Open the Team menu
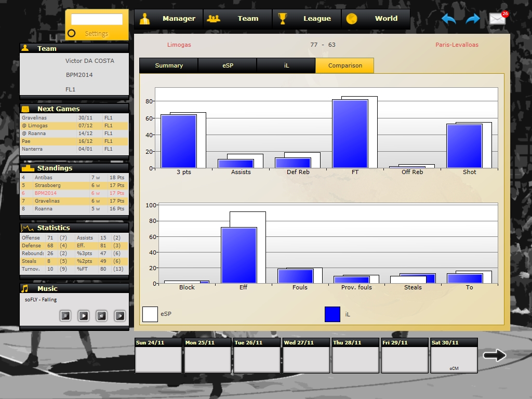This screenshot has width=532, height=399. 248,18
